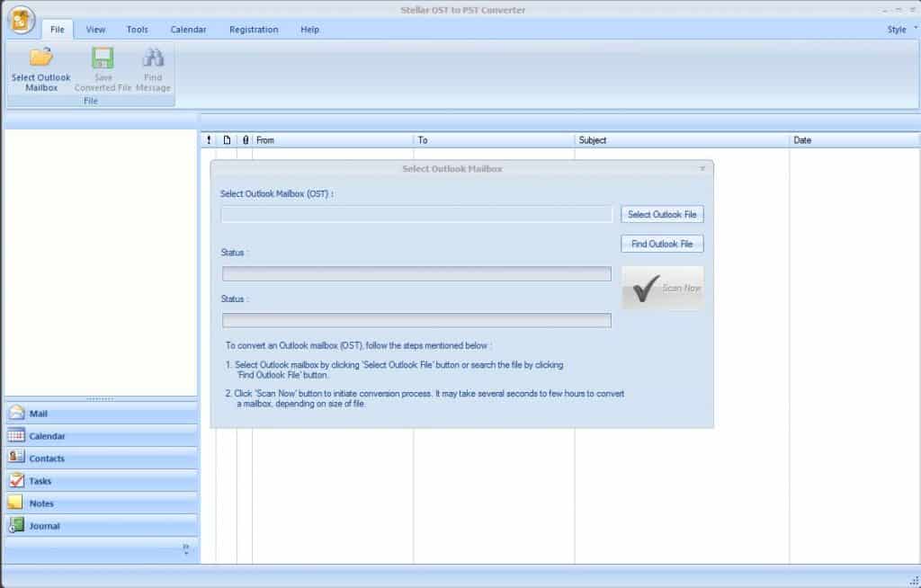This screenshot has height=588, width=921.
Task: Click the Tasks checkmark icon in sidebar
Action: click(16, 480)
